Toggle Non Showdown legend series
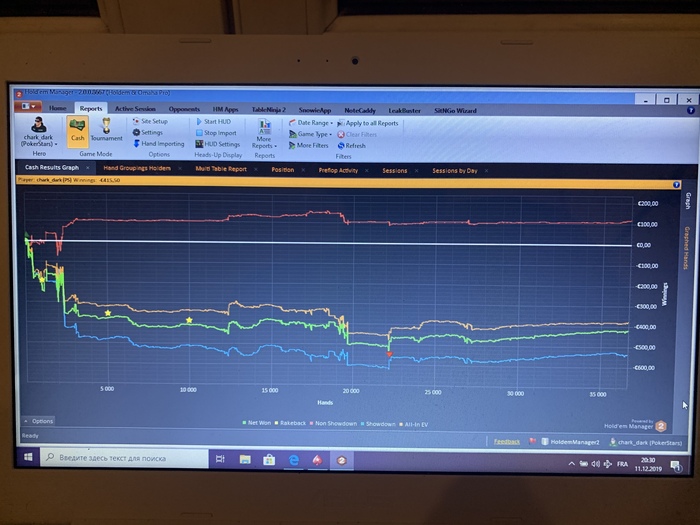Image resolution: width=700 pixels, height=525 pixels. pyautogui.click(x=333, y=423)
